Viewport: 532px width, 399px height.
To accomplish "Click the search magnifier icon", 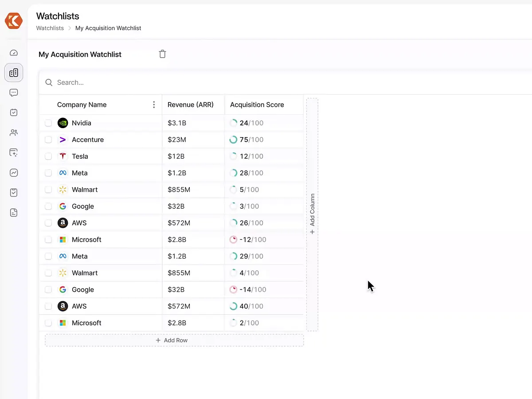I will point(49,82).
